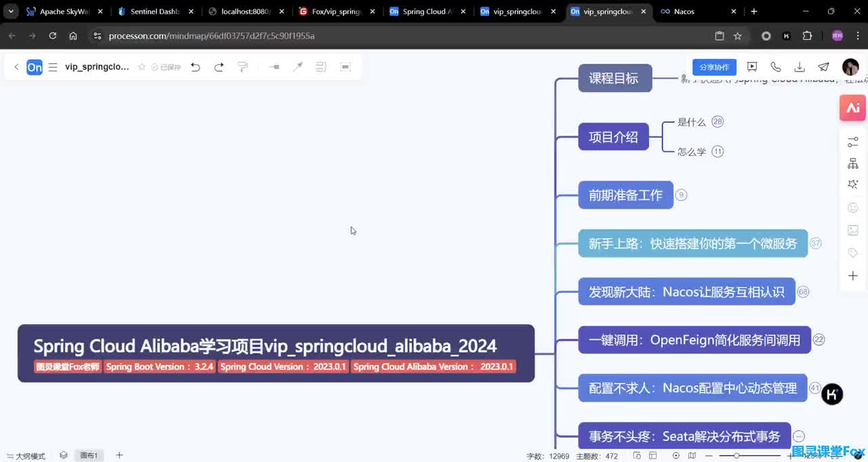Select the Nacos配置中心动态管理 topic node
Image resolution: width=868 pixels, height=462 pixels.
click(692, 389)
